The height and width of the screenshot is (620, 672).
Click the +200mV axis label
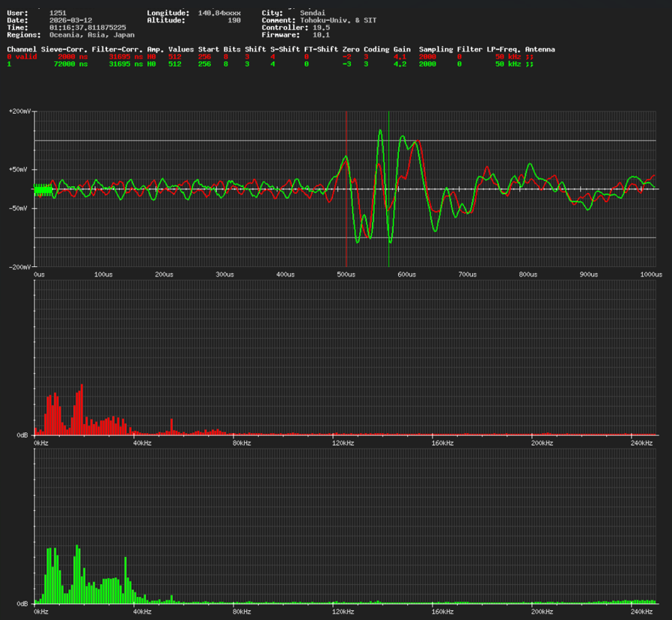click(20, 111)
